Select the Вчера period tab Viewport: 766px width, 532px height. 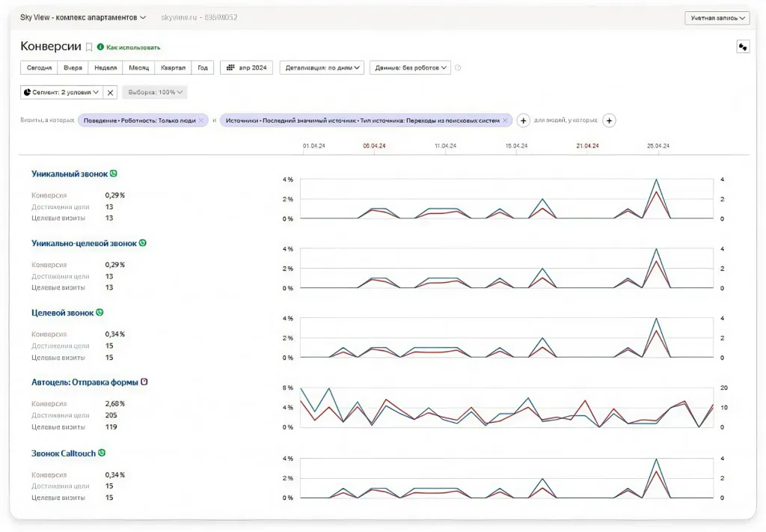click(x=73, y=68)
